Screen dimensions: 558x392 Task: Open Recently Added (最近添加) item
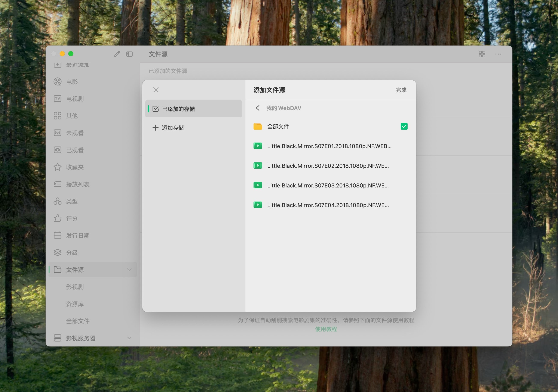tap(92, 65)
